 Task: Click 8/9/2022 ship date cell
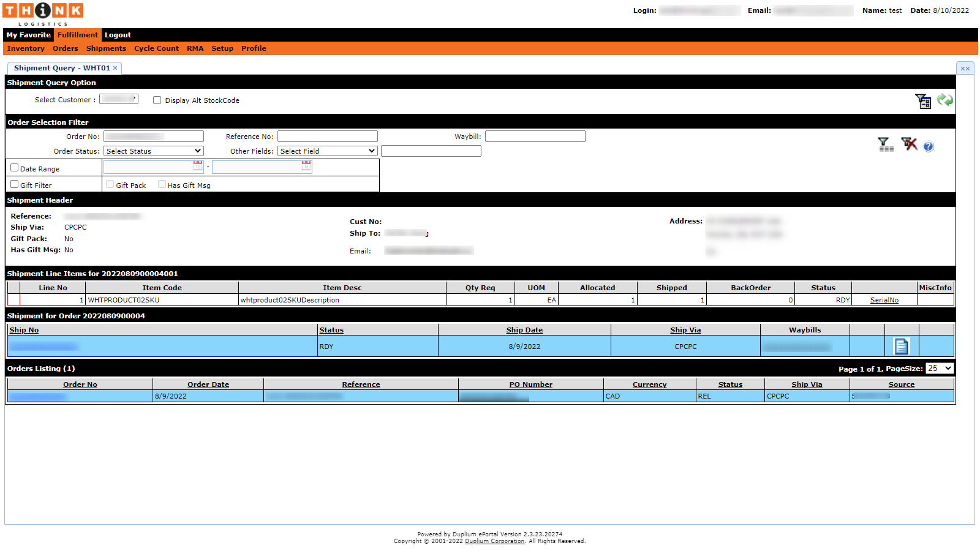point(524,347)
